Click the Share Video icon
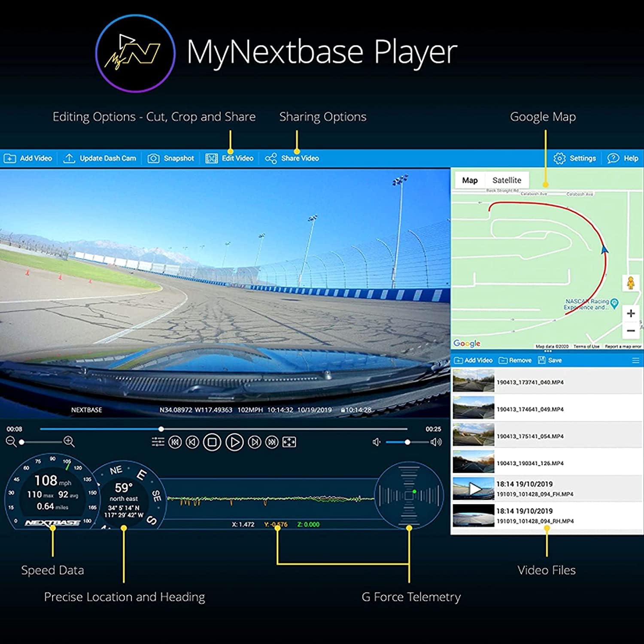The width and height of the screenshot is (644, 644). [x=271, y=158]
